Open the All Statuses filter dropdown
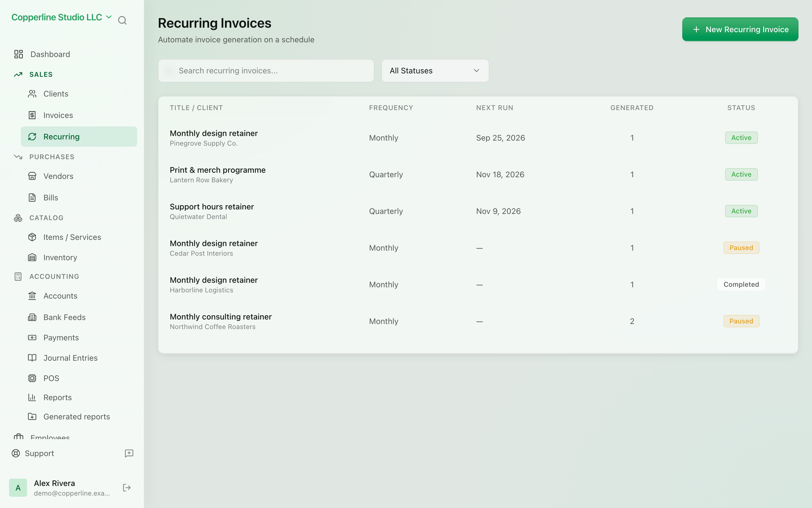Screen dimensions: 812x508 click(x=435, y=71)
